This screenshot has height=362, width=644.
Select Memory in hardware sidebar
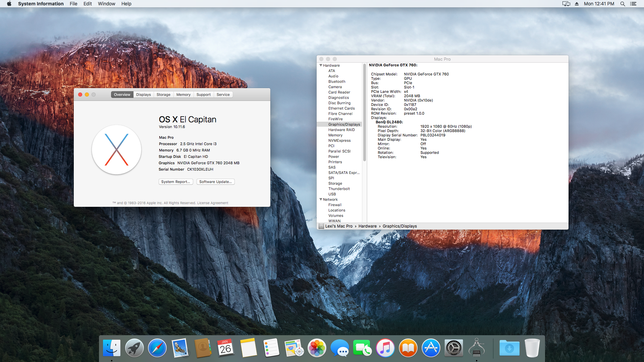[335, 135]
